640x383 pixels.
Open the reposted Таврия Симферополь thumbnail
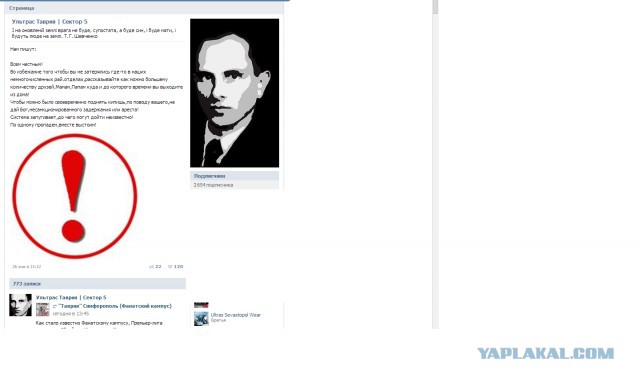click(x=42, y=310)
